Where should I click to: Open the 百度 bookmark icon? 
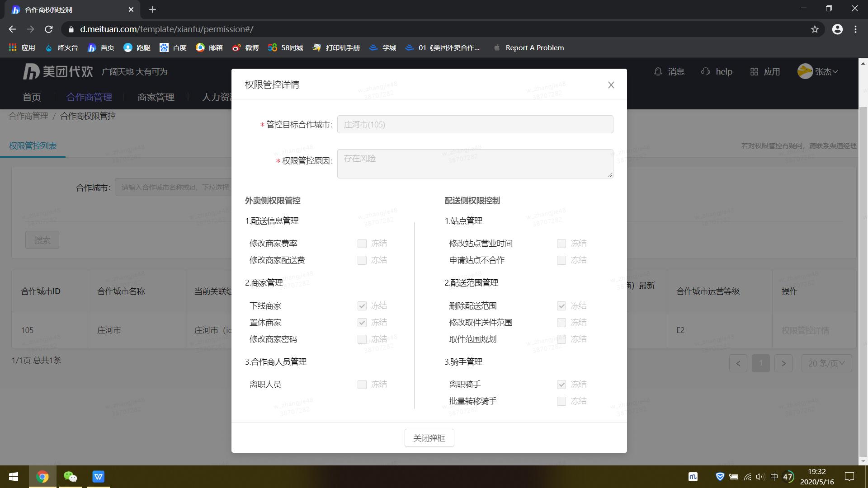165,47
